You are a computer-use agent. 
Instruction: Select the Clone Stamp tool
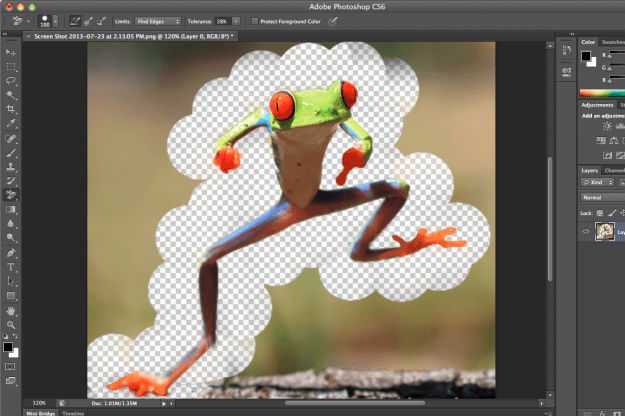11,166
